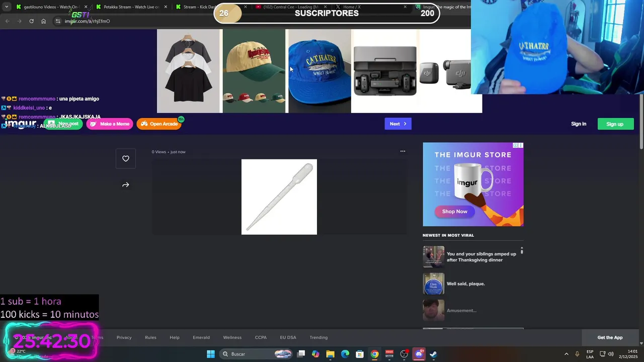Open the 'Amusement...' viral post

pyautogui.click(x=461, y=310)
